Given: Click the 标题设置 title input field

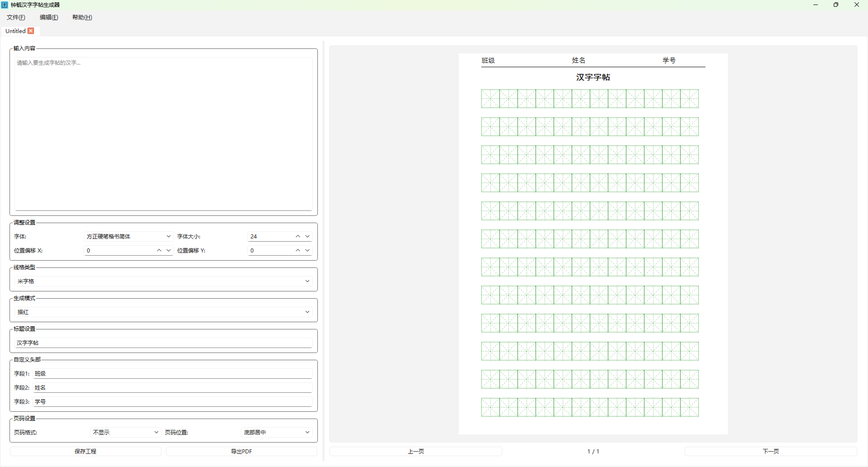Looking at the screenshot, I should click(x=163, y=343).
